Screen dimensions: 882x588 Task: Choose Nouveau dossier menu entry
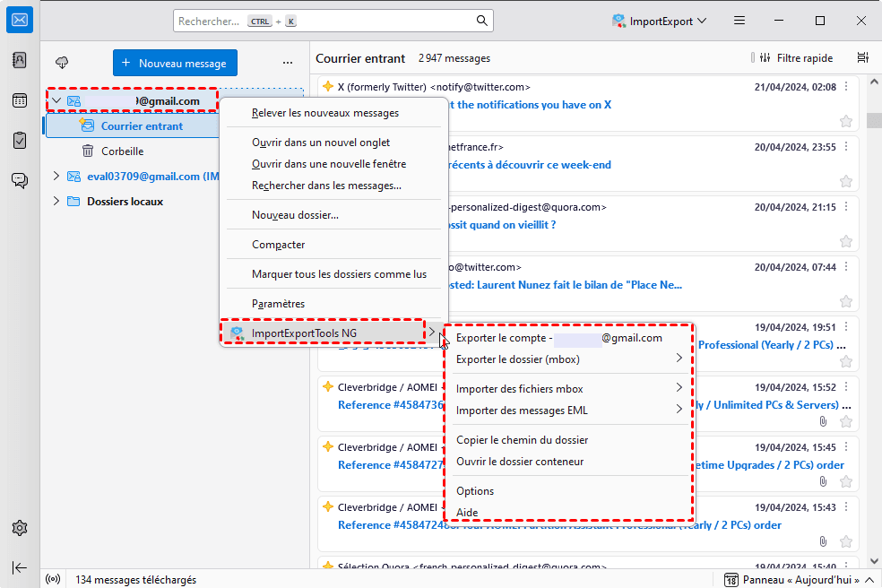(x=333, y=215)
